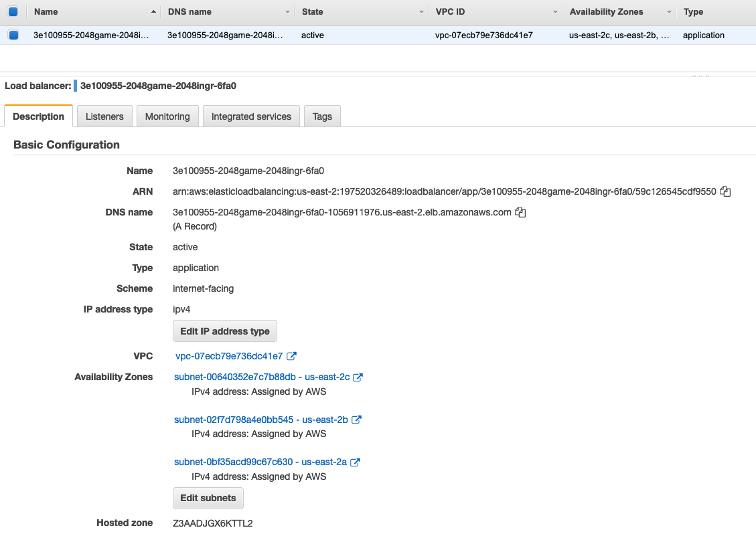Click the sort indicator on the Name column
This screenshot has height=534, width=756.
point(153,11)
